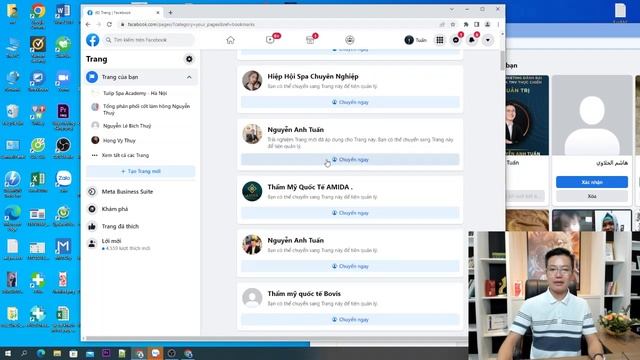Open 'Lời mời' in sidebar
640x360 pixels.
[x=111, y=241]
